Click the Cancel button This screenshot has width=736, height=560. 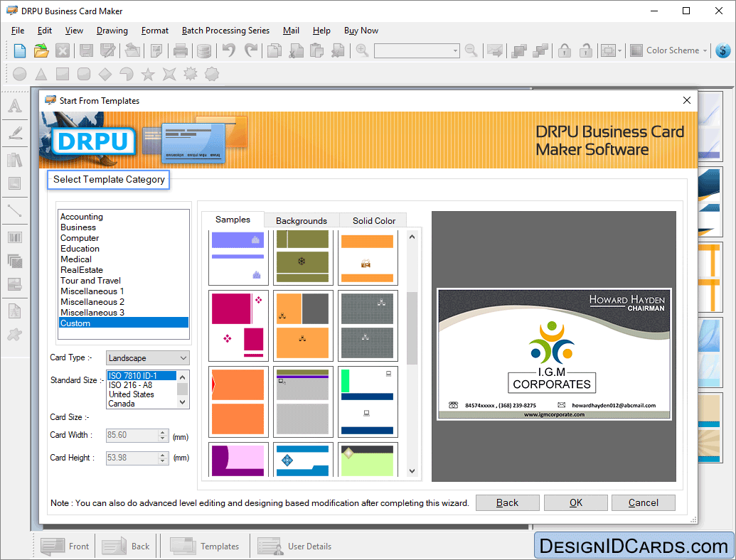(x=643, y=502)
